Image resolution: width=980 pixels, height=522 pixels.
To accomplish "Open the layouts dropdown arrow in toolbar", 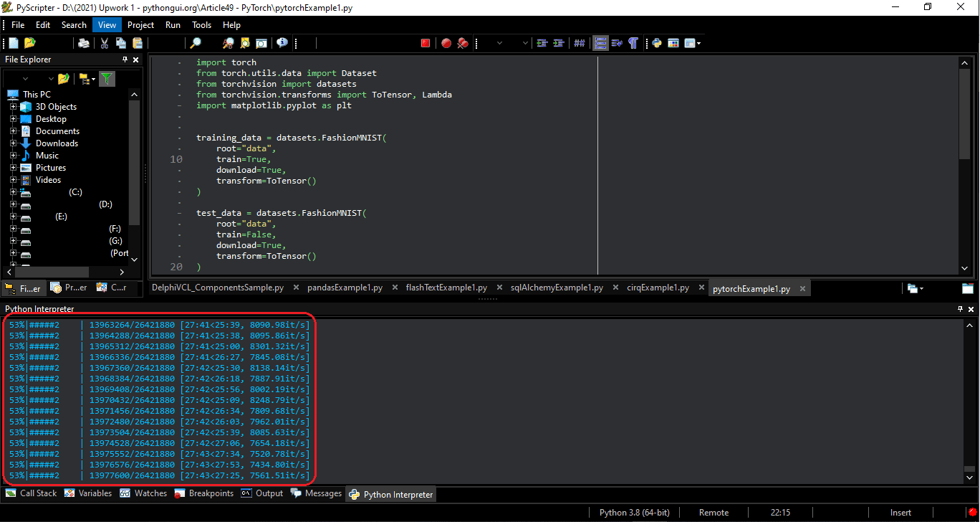I will 699,44.
